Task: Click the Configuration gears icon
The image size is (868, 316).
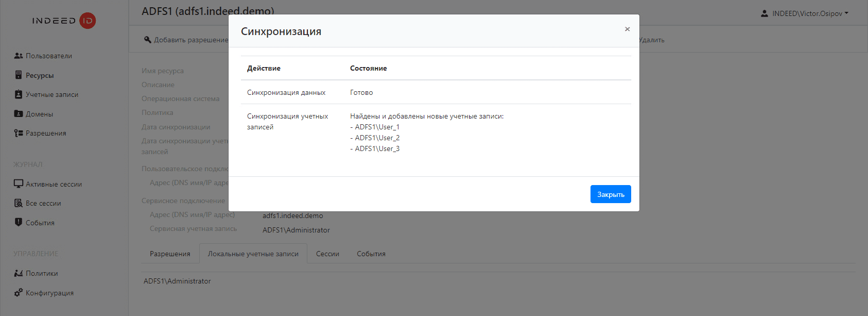Action: tap(19, 293)
